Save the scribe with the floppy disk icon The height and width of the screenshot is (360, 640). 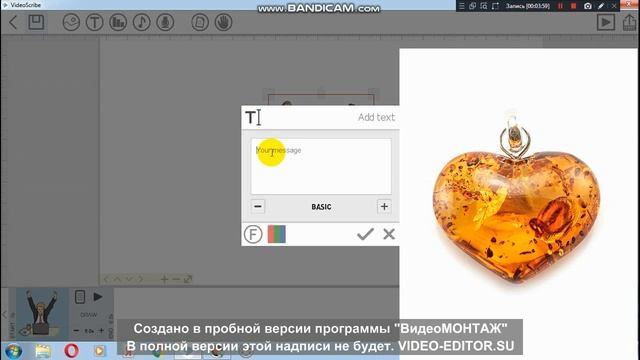point(36,22)
